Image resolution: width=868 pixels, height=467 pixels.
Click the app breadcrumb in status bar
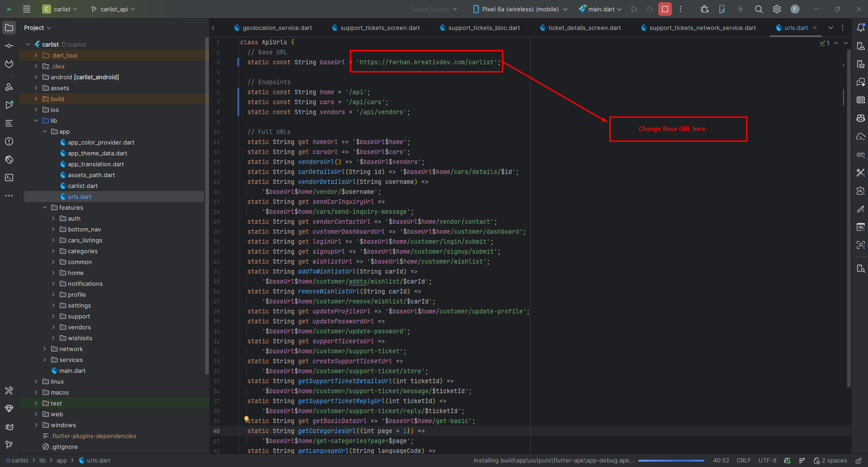pyautogui.click(x=62, y=460)
